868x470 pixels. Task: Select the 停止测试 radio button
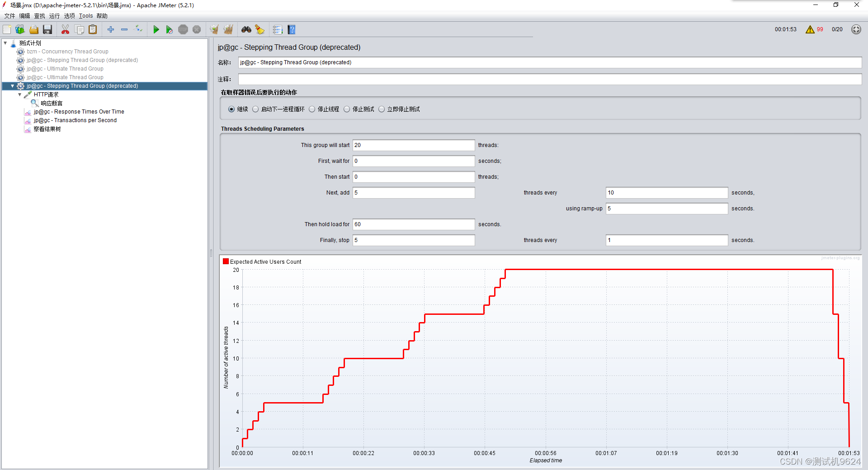point(347,109)
